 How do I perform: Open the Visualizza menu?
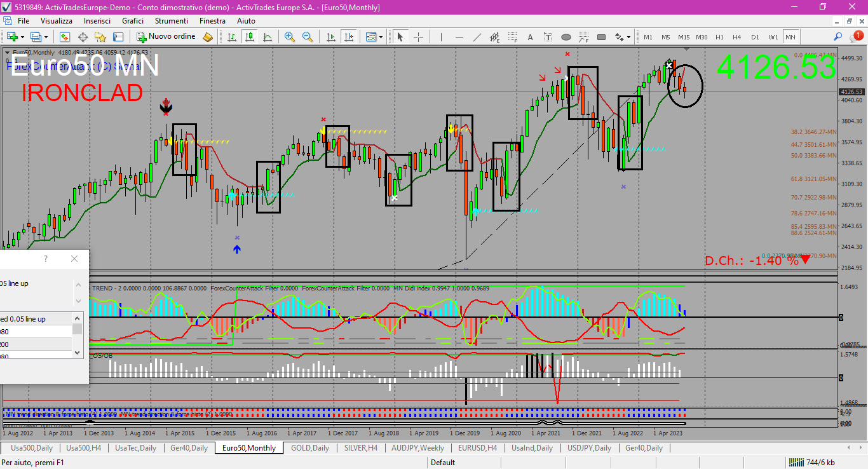tap(57, 21)
